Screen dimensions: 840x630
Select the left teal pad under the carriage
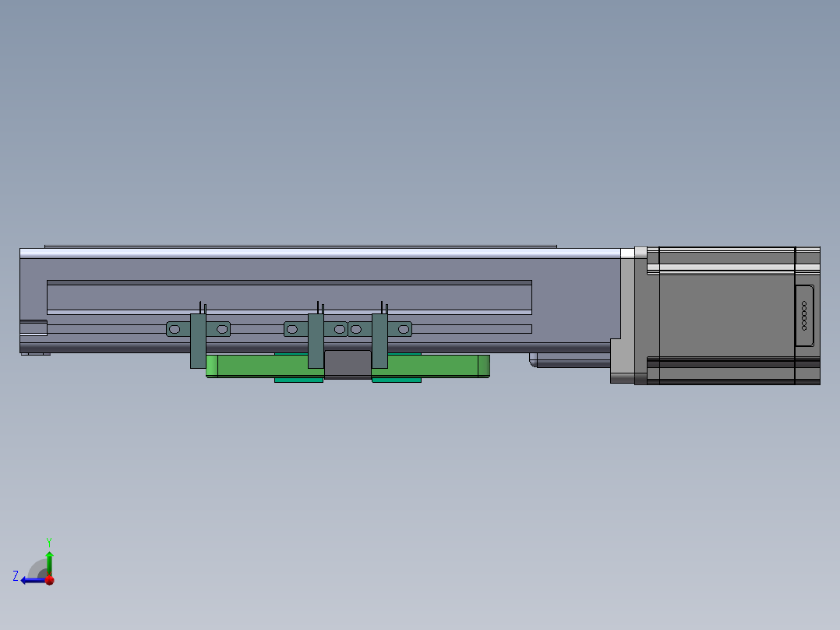[299, 380]
